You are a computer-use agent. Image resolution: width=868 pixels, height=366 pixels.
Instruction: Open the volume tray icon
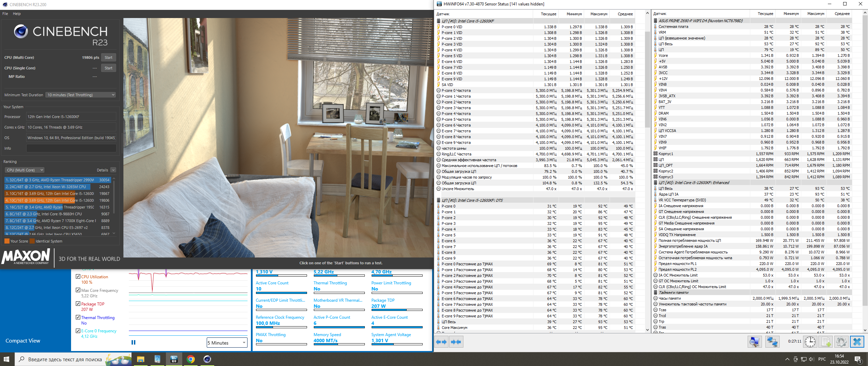tap(812, 359)
